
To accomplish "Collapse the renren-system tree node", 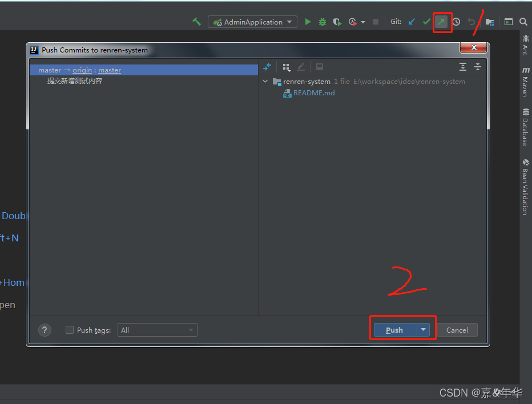I will pos(265,82).
